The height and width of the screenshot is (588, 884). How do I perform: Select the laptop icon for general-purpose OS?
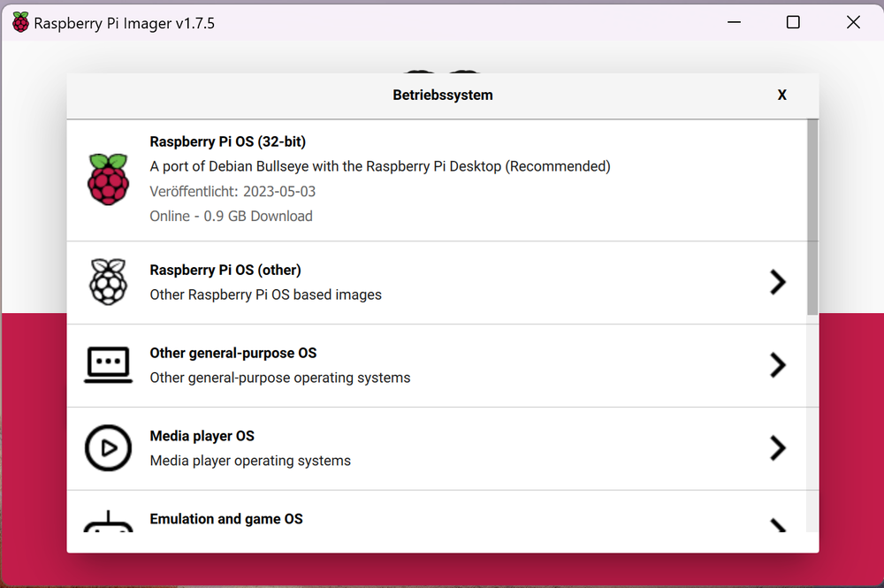click(108, 364)
